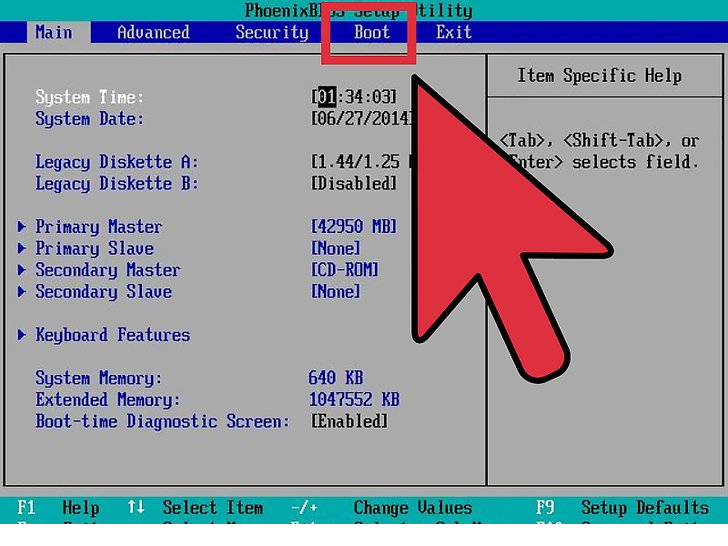
Task: Click Boot-time Diagnostic Screen label
Action: [x=162, y=422]
